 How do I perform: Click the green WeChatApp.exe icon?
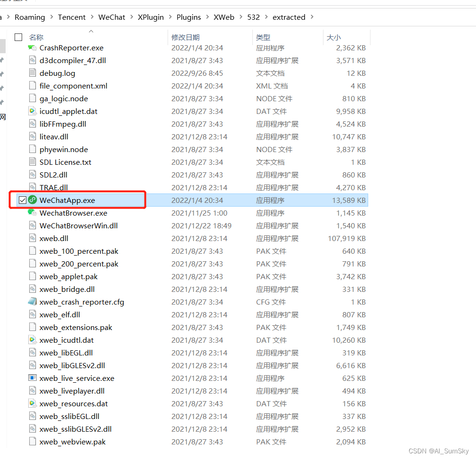(x=32, y=200)
